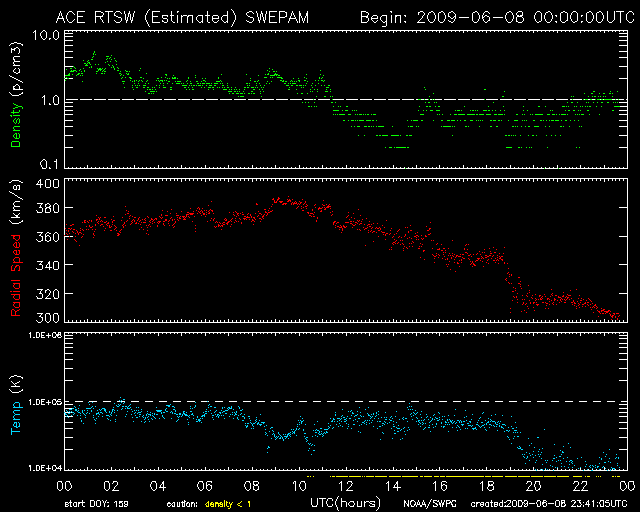This screenshot has width=640, height=512.
Task: Click the green 'Density (p/cm3)' axis label
Action: [x=16, y=95]
